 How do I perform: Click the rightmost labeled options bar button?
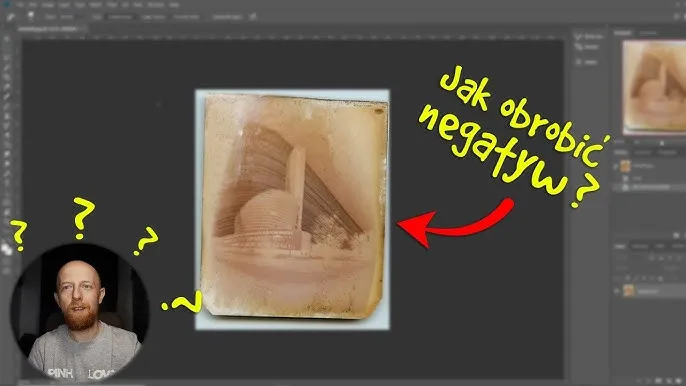pyautogui.click(x=227, y=17)
